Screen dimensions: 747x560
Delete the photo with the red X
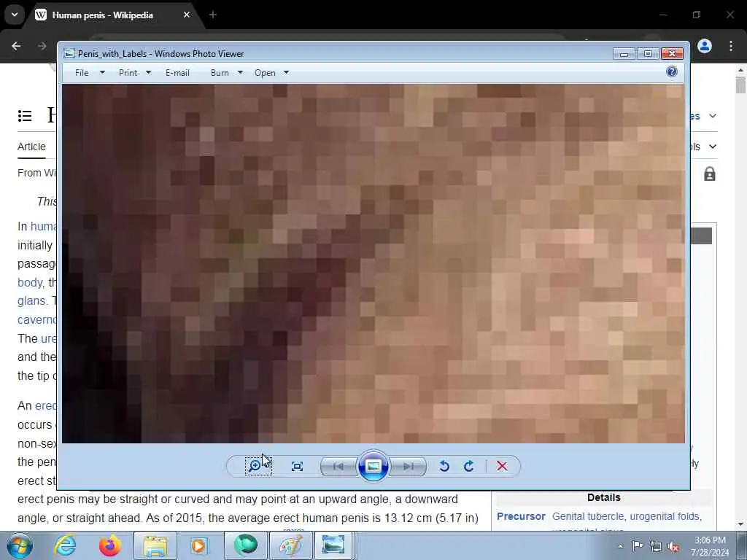[502, 466]
